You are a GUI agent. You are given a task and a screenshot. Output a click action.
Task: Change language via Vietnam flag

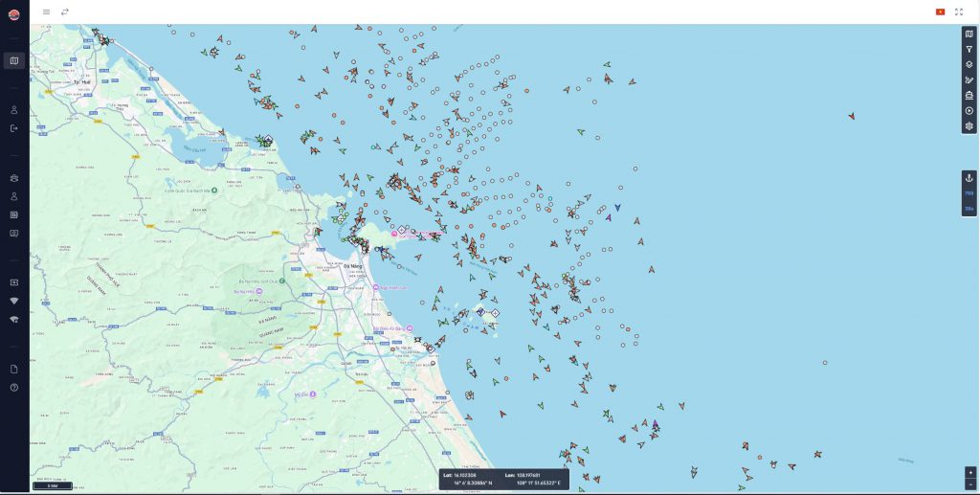939,11
